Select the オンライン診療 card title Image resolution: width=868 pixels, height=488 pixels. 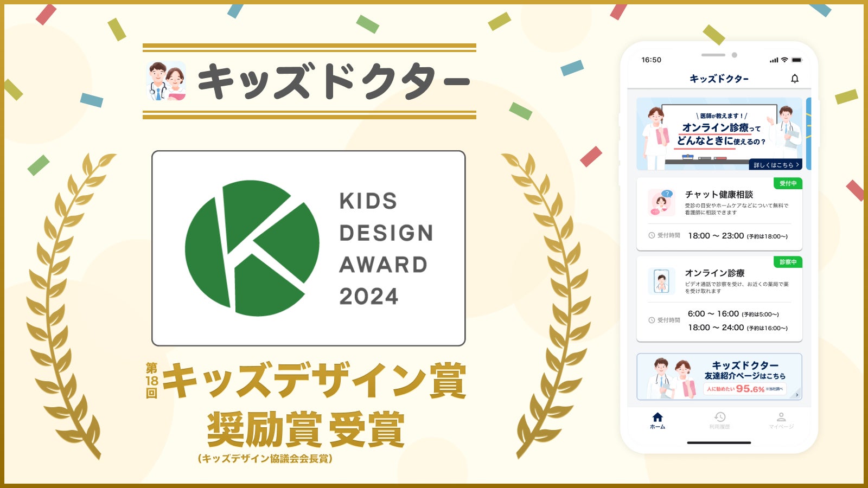(714, 273)
